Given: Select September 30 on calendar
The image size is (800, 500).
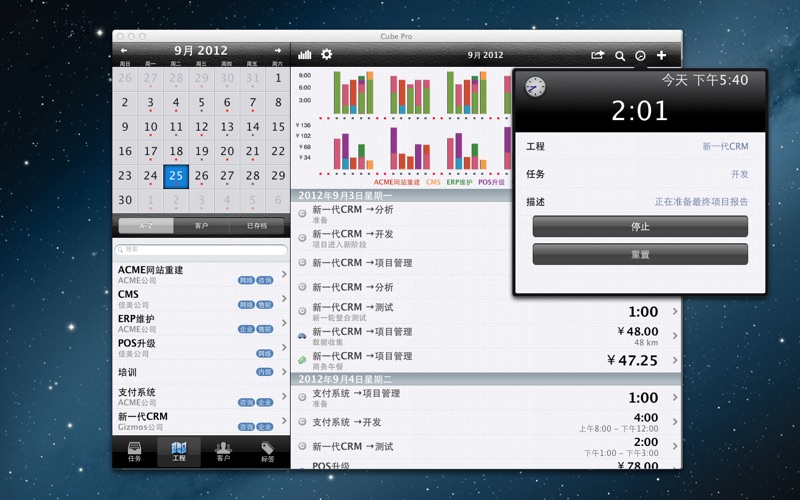Looking at the screenshot, I should [x=125, y=201].
